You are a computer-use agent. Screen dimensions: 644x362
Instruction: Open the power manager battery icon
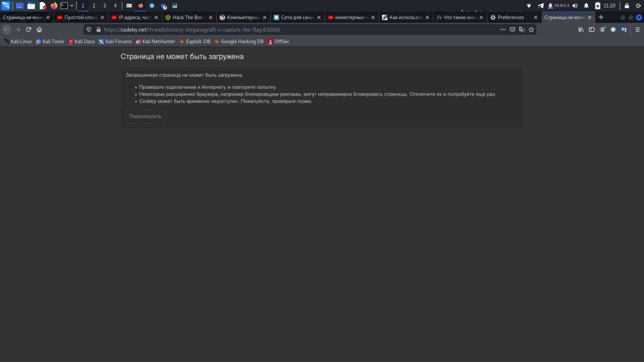(x=597, y=6)
